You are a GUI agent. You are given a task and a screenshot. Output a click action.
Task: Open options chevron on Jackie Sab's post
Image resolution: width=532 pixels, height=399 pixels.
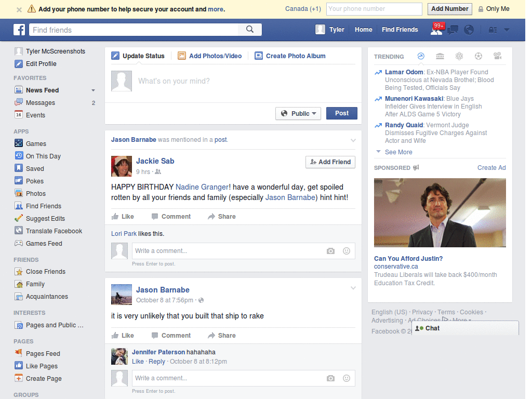pos(353,140)
